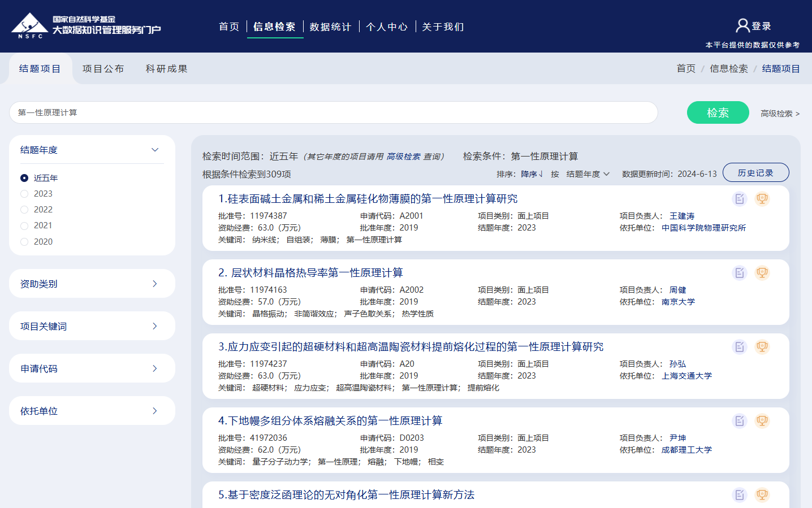This screenshot has width=812, height=508.
Task: Open 个人中心 in top navigation
Action: tap(387, 27)
